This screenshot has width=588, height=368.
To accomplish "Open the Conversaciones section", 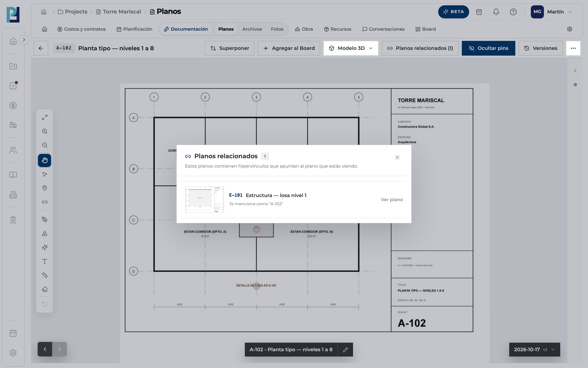I will click(x=383, y=29).
